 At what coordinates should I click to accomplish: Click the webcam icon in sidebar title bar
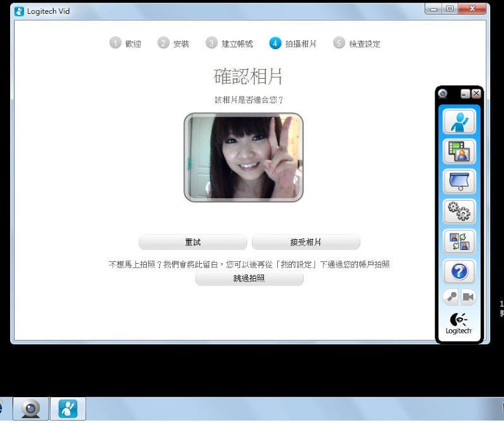click(443, 93)
